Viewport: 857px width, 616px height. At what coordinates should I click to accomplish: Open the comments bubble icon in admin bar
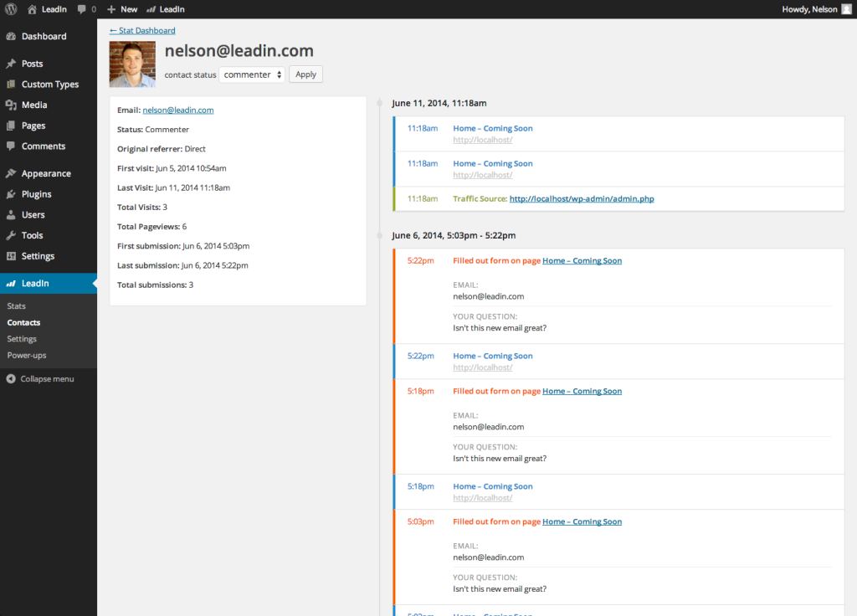pos(81,9)
